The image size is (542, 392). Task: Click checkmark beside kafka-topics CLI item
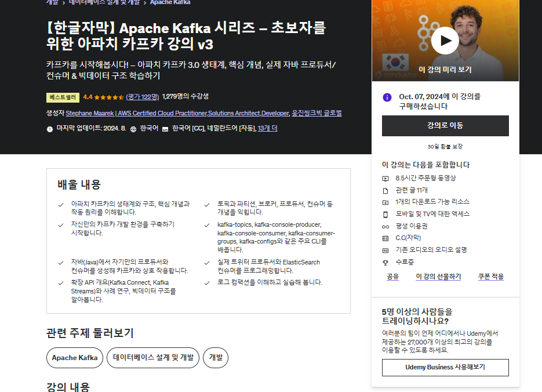click(207, 225)
